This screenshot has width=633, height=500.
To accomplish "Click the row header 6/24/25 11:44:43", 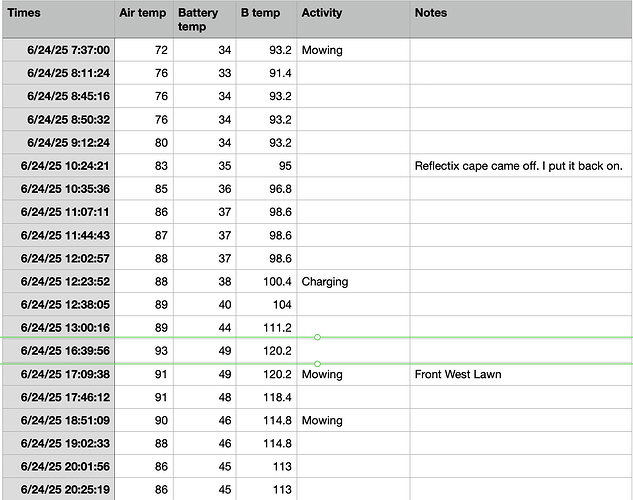I will click(59, 235).
